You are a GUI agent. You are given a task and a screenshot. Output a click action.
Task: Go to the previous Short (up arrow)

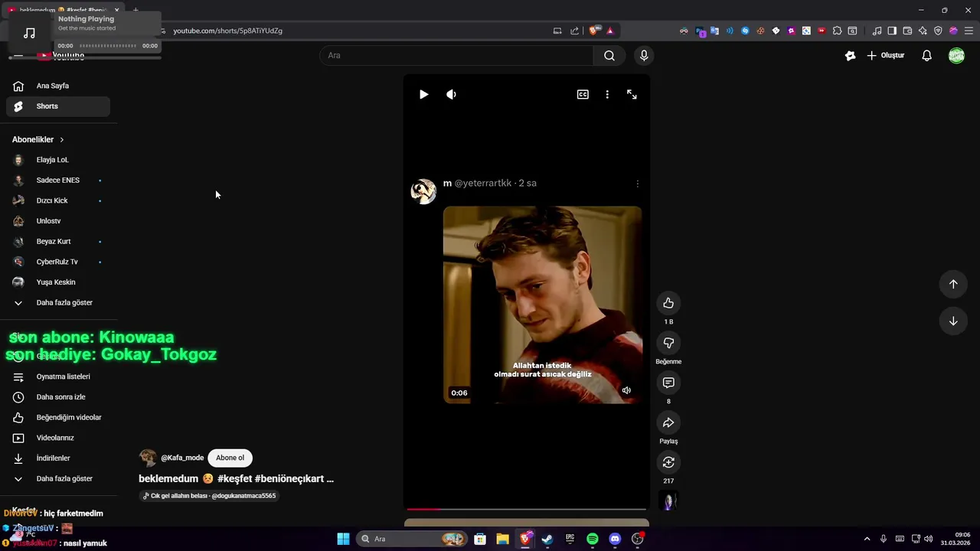coord(953,284)
